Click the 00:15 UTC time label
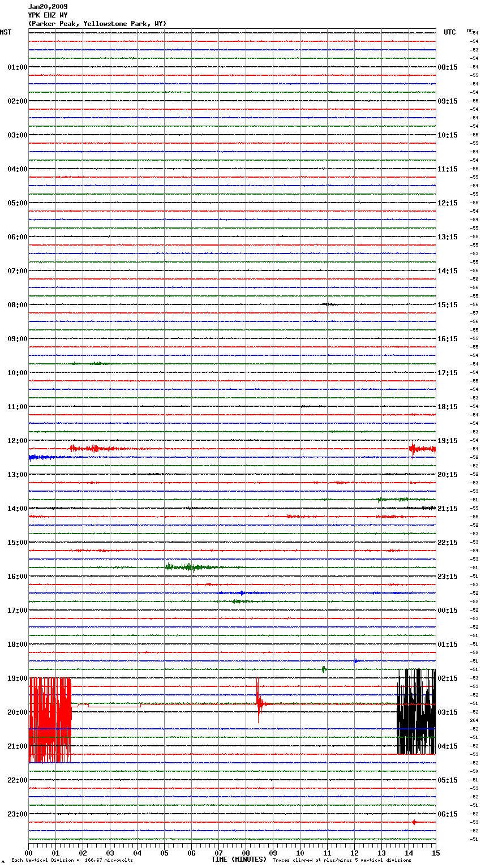 point(448,611)
